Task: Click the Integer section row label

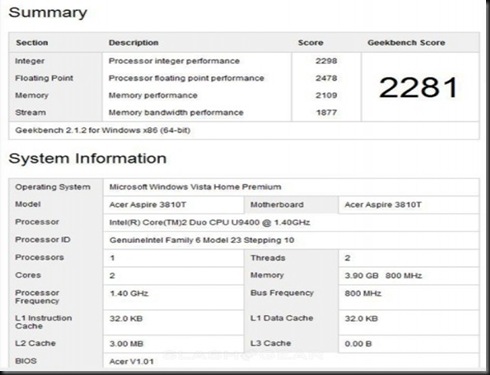Action: pos(30,61)
